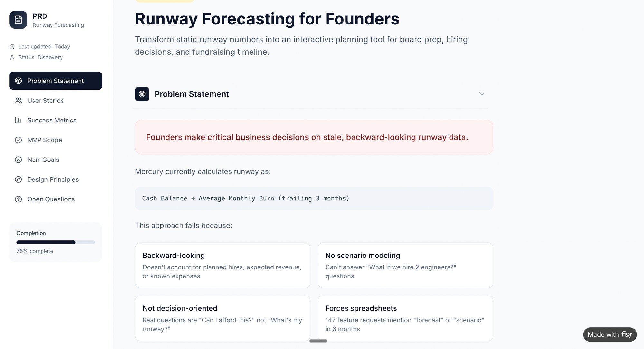Click the Design Principles compass icon
The width and height of the screenshot is (644, 349).
click(x=18, y=179)
